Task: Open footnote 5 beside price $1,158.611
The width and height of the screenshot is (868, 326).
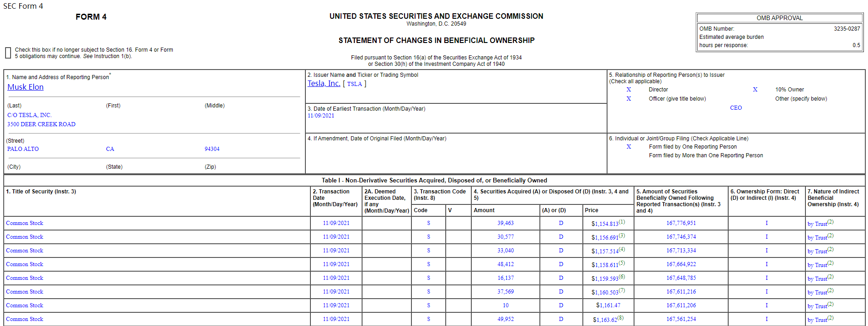Action: [622, 263]
